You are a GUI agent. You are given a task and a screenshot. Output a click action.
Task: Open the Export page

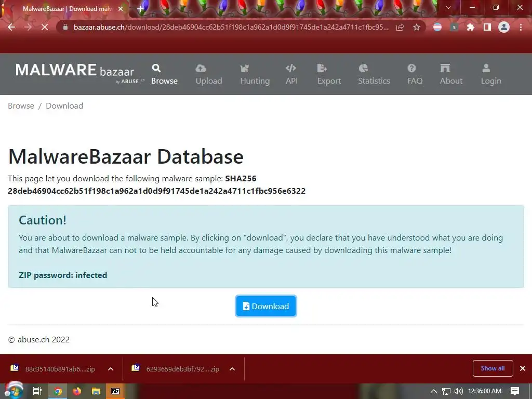(x=329, y=74)
